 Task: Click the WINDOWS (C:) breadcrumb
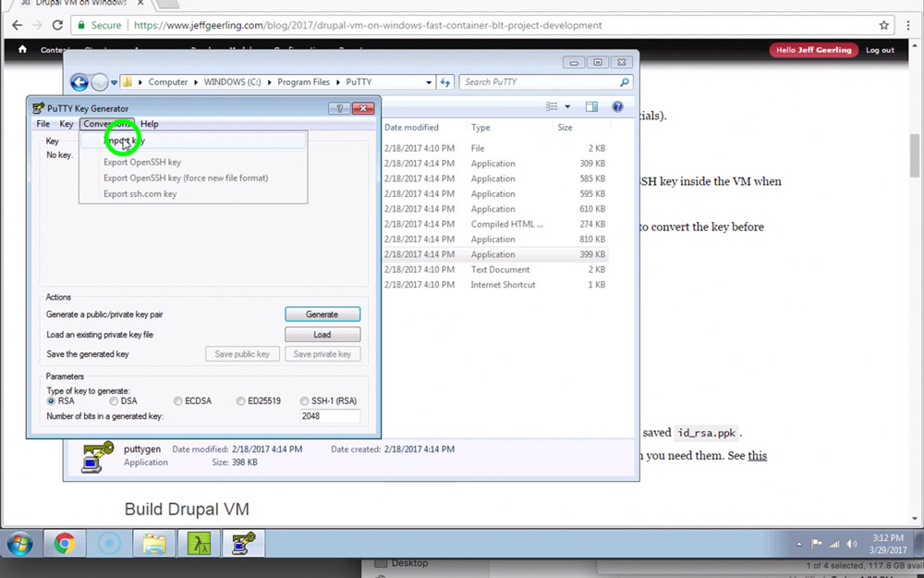[x=232, y=82]
